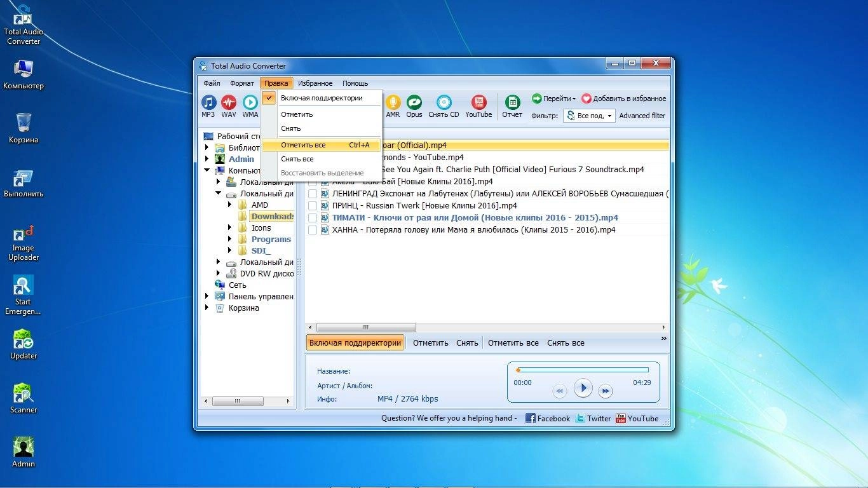This screenshot has height=488, width=868.
Task: Choose Отметить все Ctrl+A in the menu
Action: (322, 145)
